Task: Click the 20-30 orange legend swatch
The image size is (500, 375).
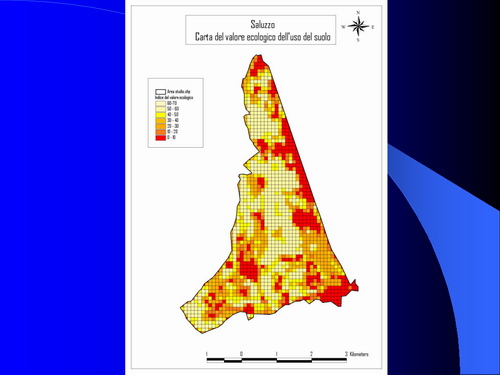Action: click(161, 126)
